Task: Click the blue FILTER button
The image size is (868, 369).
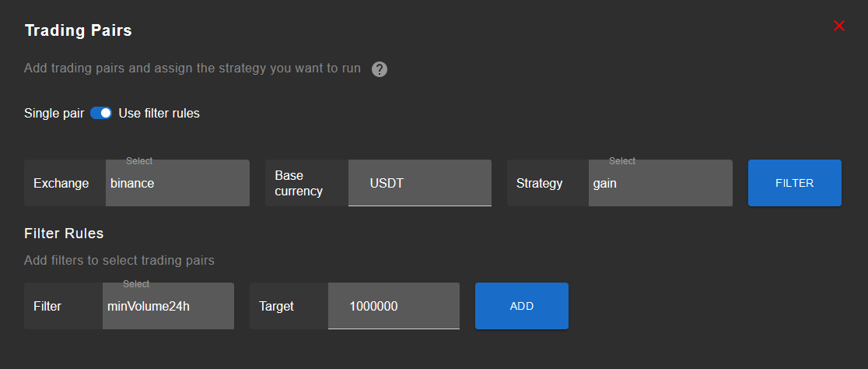Action: coord(794,183)
